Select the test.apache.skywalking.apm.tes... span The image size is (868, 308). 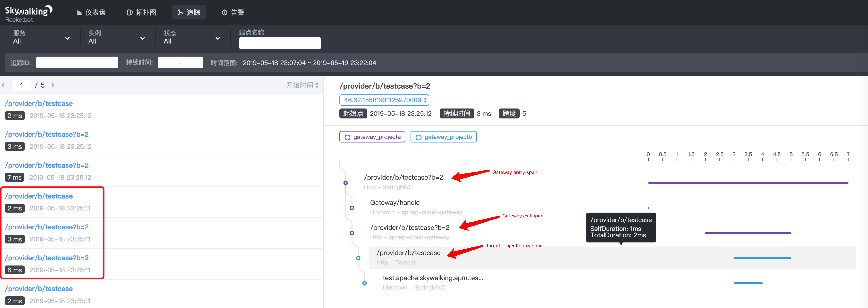tap(433, 282)
